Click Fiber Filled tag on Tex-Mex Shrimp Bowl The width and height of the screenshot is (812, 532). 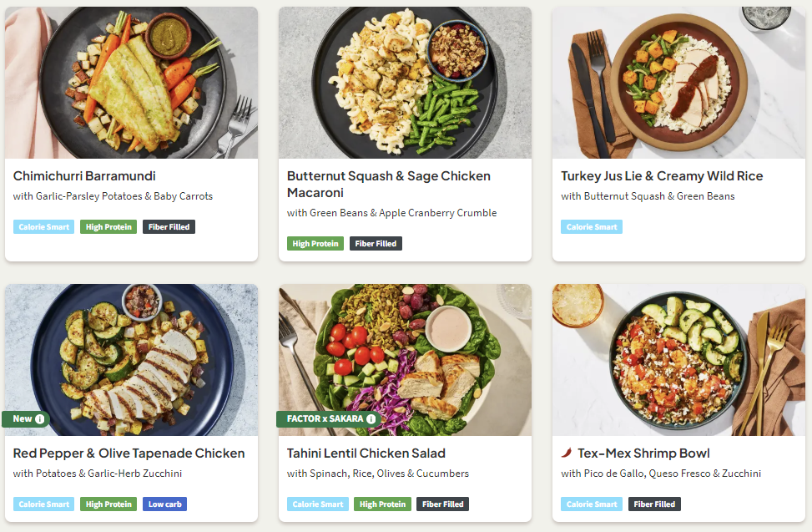pyautogui.click(x=654, y=504)
